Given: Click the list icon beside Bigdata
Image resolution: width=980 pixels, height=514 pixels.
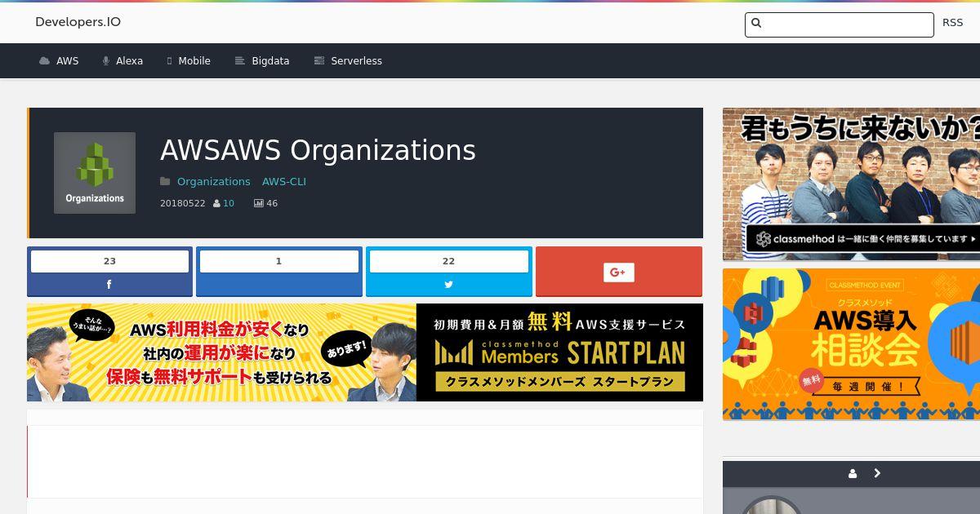Looking at the screenshot, I should coord(240,61).
